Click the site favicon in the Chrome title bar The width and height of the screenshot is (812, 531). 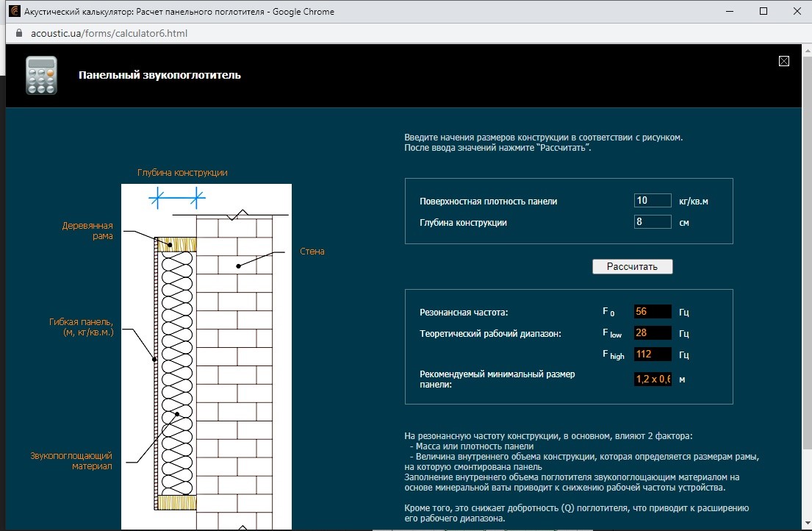coord(15,11)
